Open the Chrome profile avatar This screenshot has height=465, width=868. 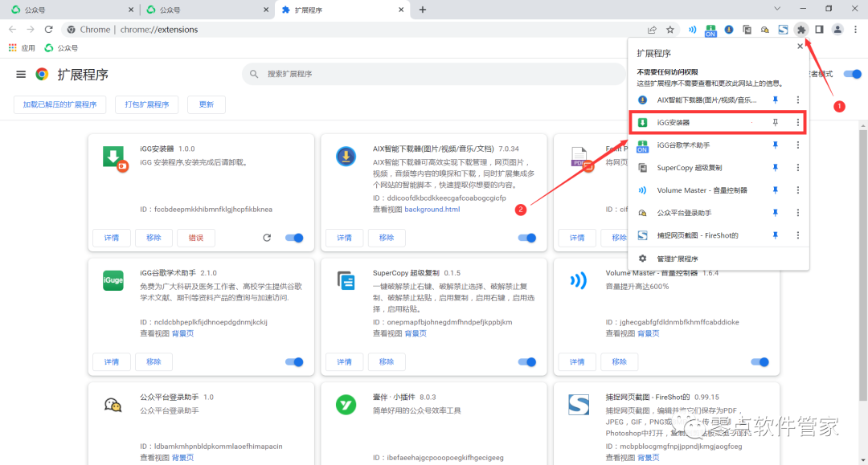pos(837,30)
